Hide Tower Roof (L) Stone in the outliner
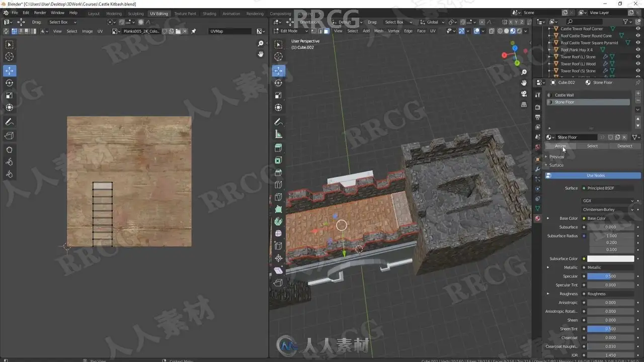Screen dimensions: 644x362 637,57
